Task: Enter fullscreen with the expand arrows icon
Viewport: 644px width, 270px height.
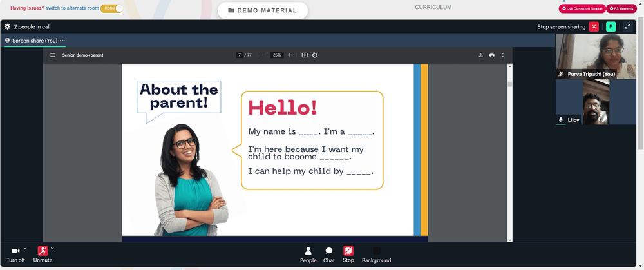Action: 627,26
